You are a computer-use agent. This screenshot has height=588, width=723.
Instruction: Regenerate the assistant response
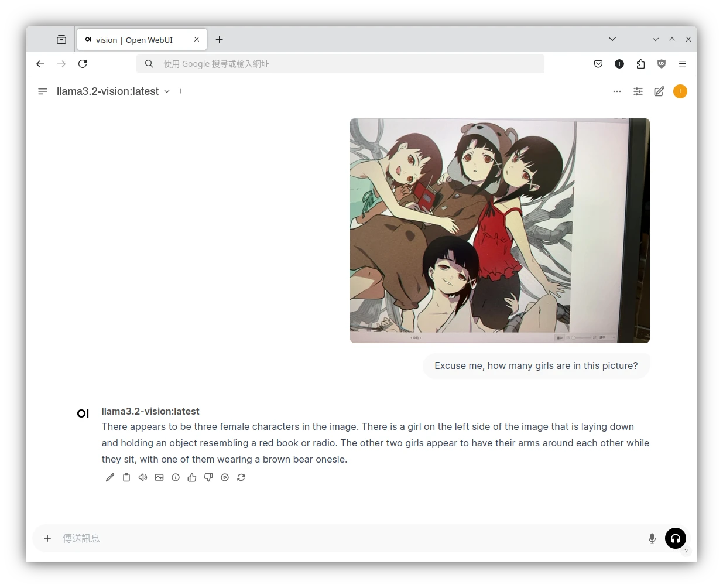[x=241, y=477]
